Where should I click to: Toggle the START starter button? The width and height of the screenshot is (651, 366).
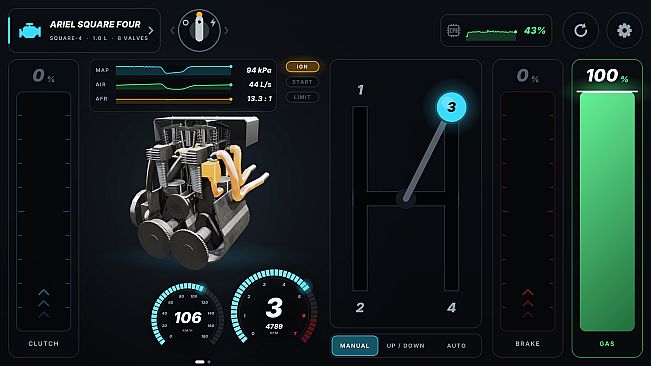coord(302,82)
